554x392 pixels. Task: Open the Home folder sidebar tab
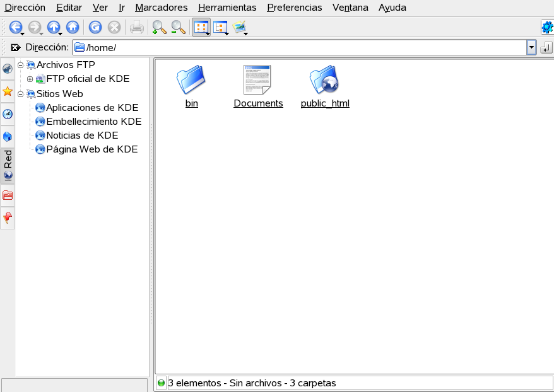(8, 137)
